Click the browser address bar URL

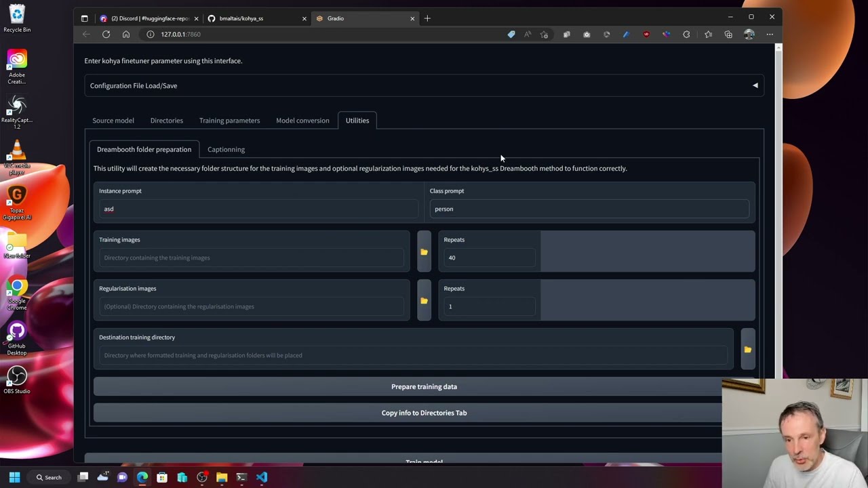tap(180, 34)
